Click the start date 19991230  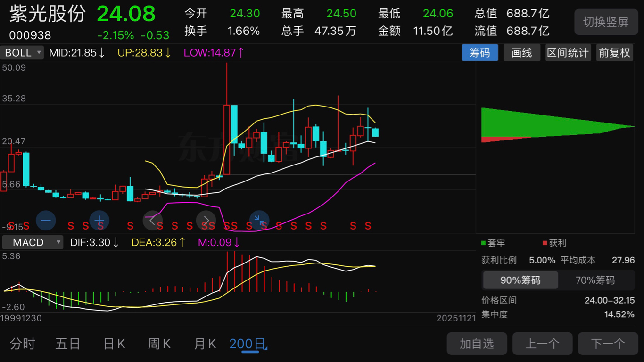click(x=21, y=318)
